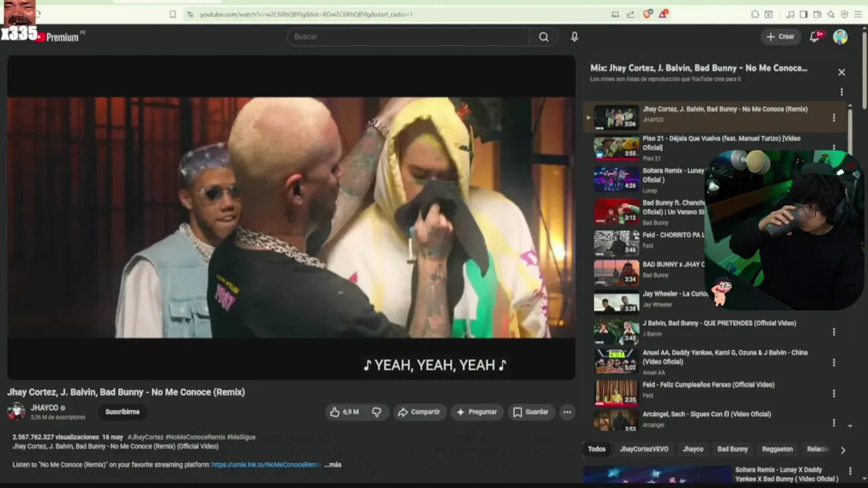This screenshot has width=868, height=488.
Task: Open the umle.lnk.to streaming link
Action: click(x=266, y=465)
